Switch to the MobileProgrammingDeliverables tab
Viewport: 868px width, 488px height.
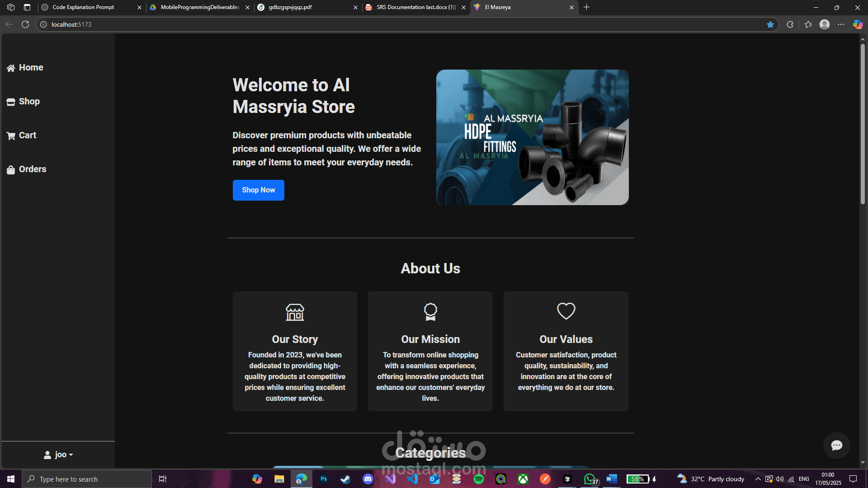tap(200, 7)
